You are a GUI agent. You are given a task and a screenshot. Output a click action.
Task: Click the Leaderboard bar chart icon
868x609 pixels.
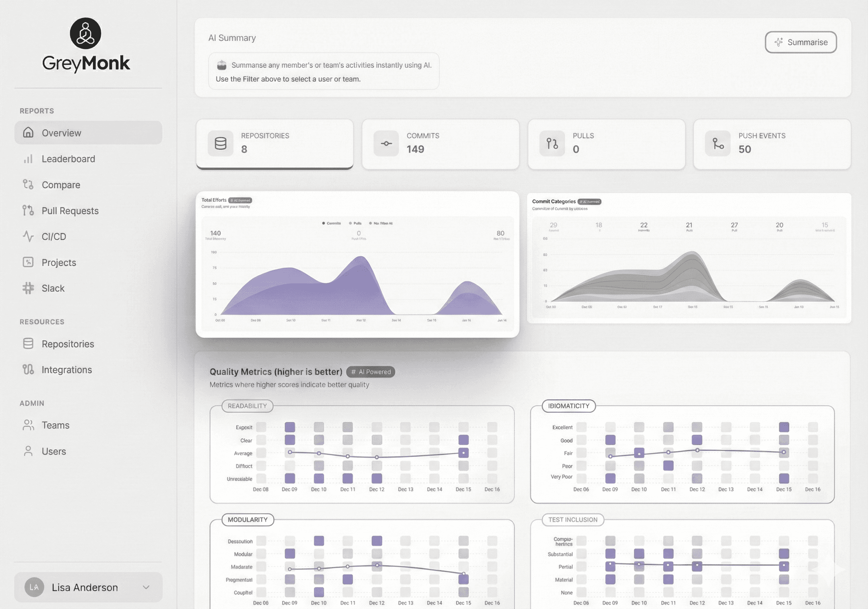[x=28, y=159]
